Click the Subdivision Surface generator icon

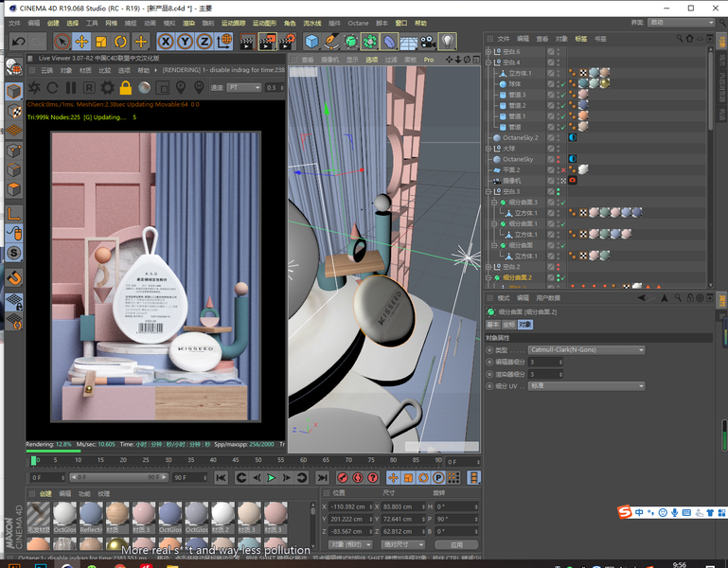coord(351,42)
